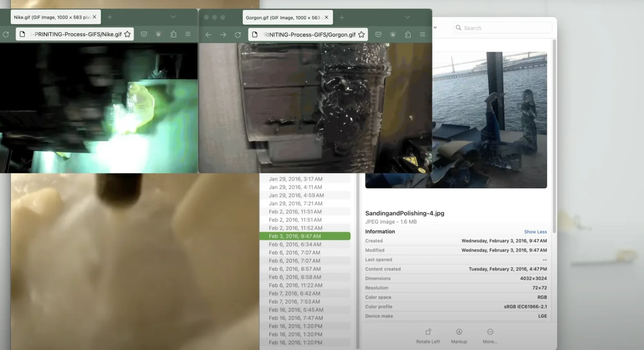The width and height of the screenshot is (644, 350).
Task: Bookmark Gorgon.gif with the star icon
Action: pyautogui.click(x=361, y=35)
